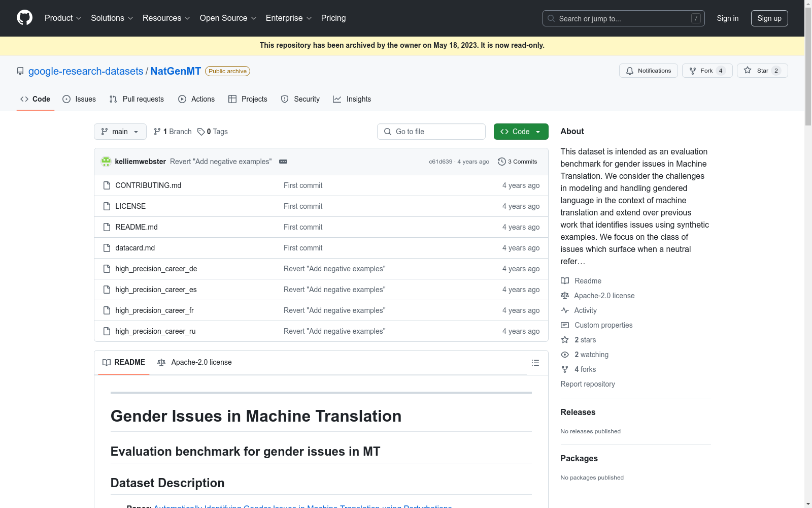Screen dimensions: 812x508
Task: Open the Product dropdown menu
Action: [x=63, y=18]
